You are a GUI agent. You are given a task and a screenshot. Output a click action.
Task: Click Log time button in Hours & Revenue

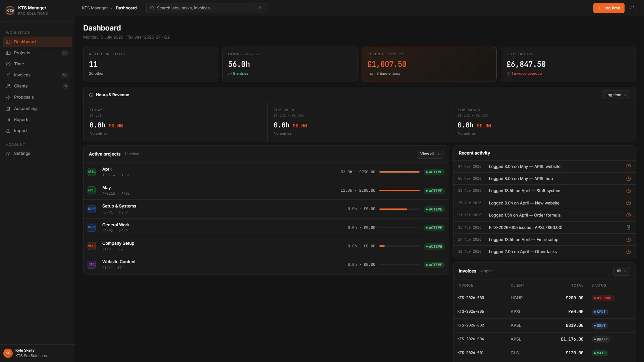tap(616, 95)
